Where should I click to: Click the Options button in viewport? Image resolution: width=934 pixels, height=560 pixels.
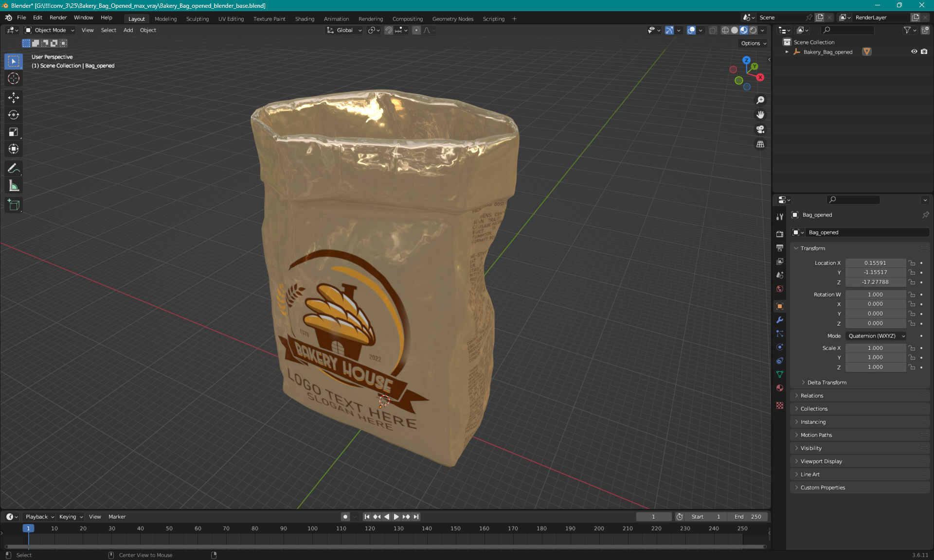pos(753,43)
